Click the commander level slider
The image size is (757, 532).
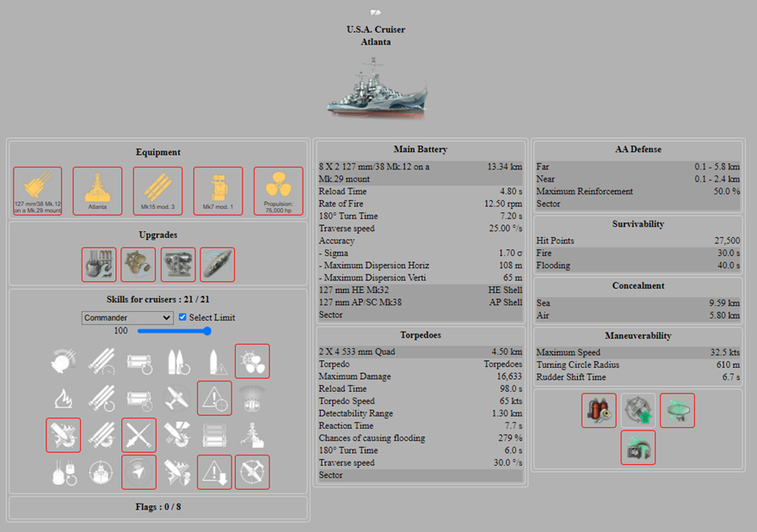tap(175, 331)
